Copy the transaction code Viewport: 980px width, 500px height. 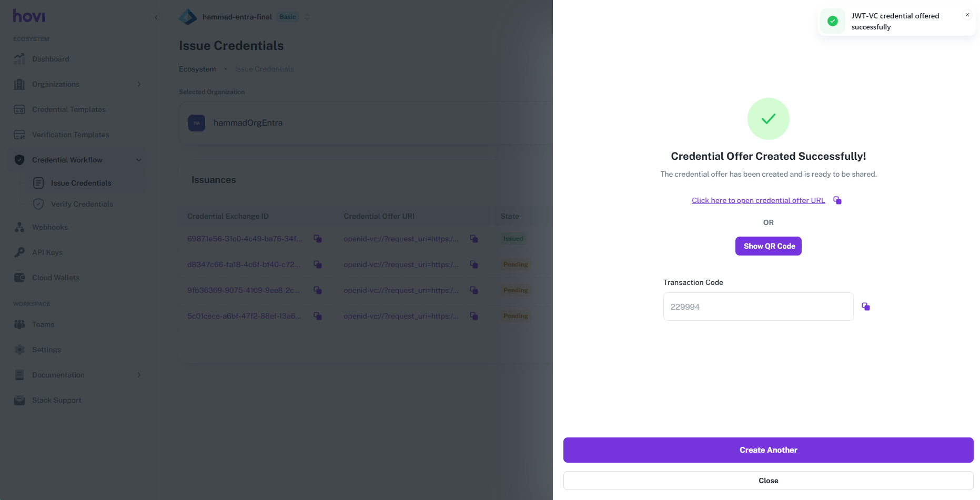tap(865, 307)
